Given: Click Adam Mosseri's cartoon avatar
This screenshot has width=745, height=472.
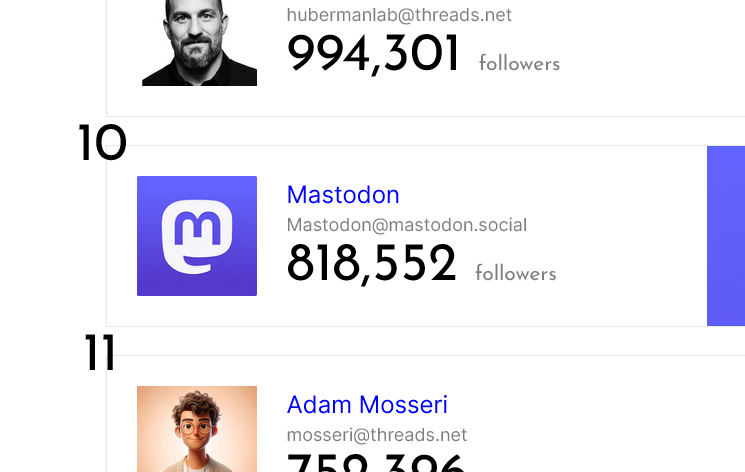Looking at the screenshot, I should tap(197, 430).
